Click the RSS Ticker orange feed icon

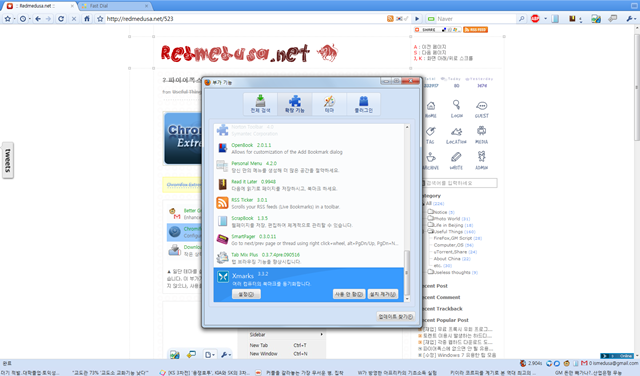tap(222, 203)
